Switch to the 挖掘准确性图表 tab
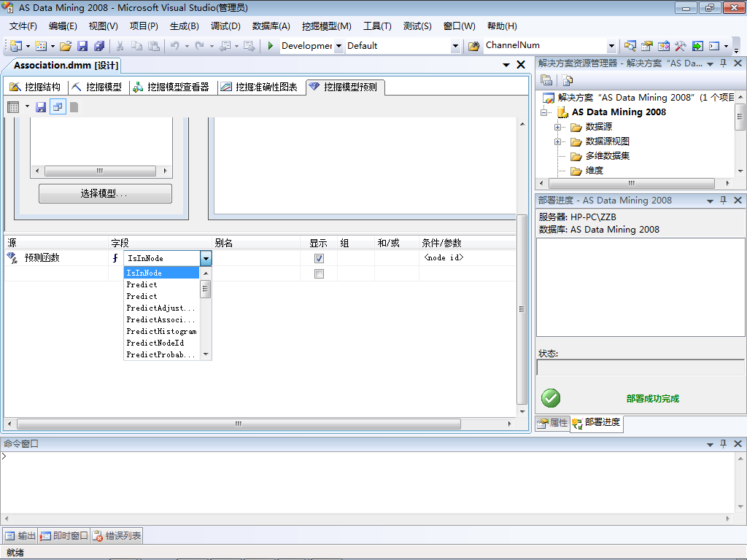This screenshot has width=747, height=560. [x=259, y=87]
